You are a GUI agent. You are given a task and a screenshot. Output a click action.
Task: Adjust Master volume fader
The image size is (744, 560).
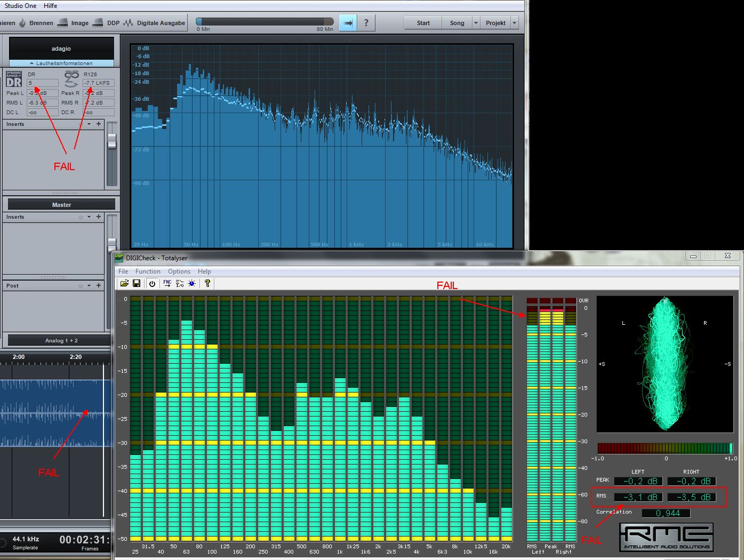[112, 244]
